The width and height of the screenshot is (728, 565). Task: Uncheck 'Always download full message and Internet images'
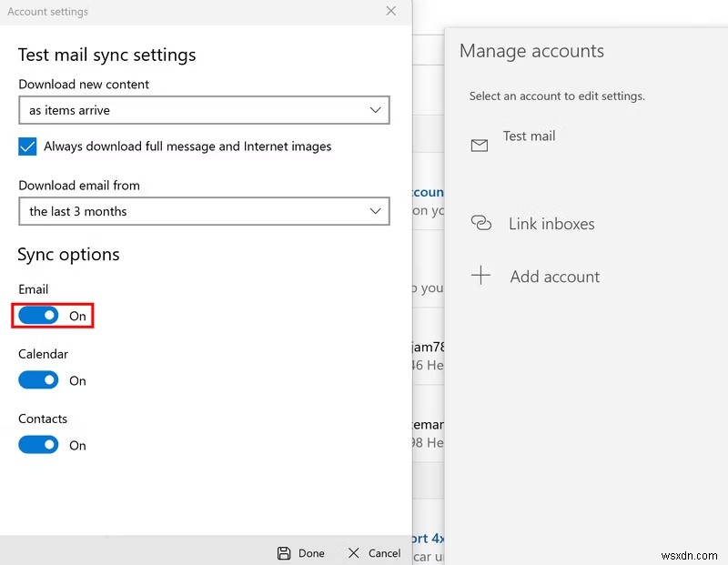coord(26,146)
